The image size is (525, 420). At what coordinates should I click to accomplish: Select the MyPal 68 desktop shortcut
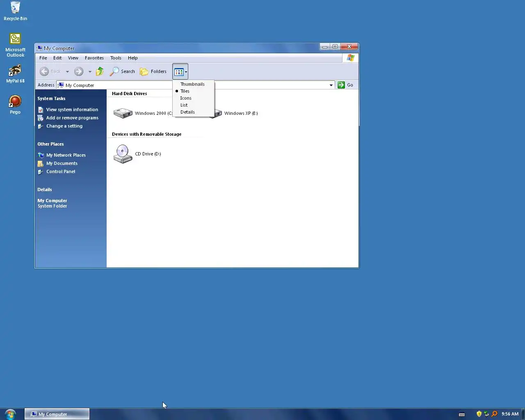tap(15, 74)
